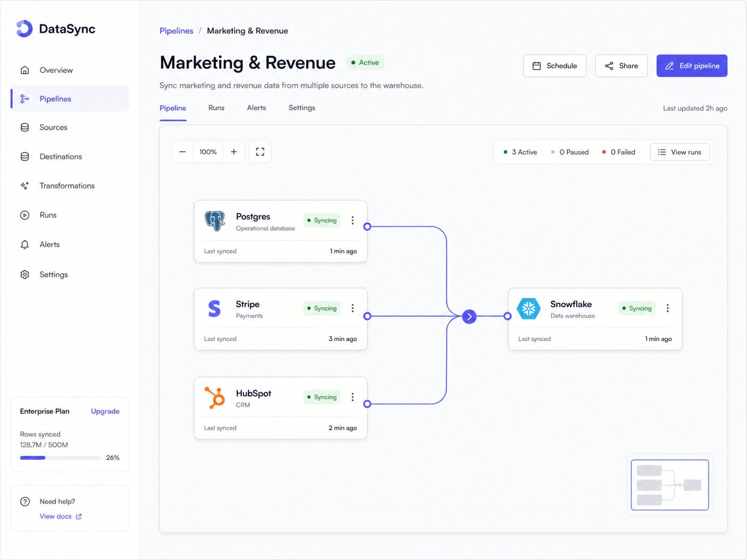The width and height of the screenshot is (747, 560).
Task: Click the Stripe output connector dot
Action: 367,316
